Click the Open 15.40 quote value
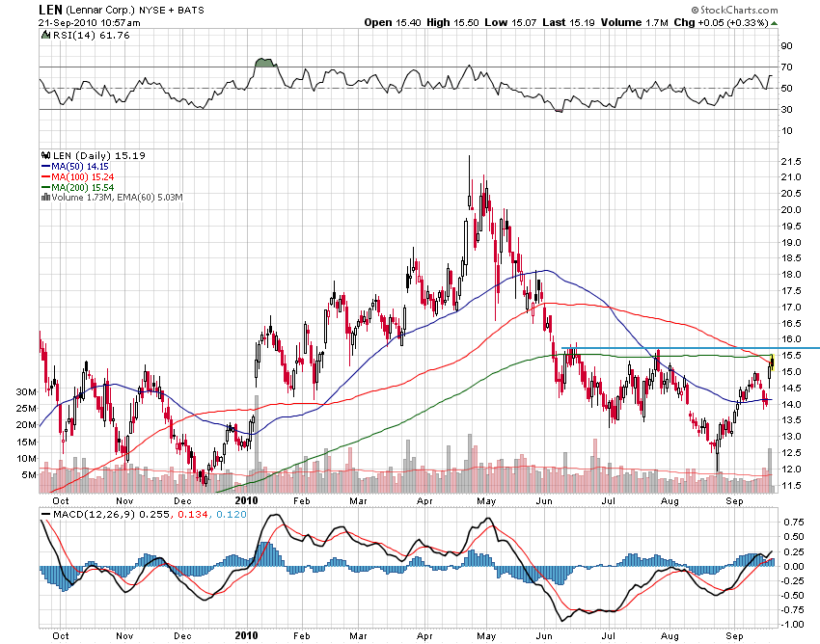Viewport: 820px width, 644px height. tap(393, 22)
